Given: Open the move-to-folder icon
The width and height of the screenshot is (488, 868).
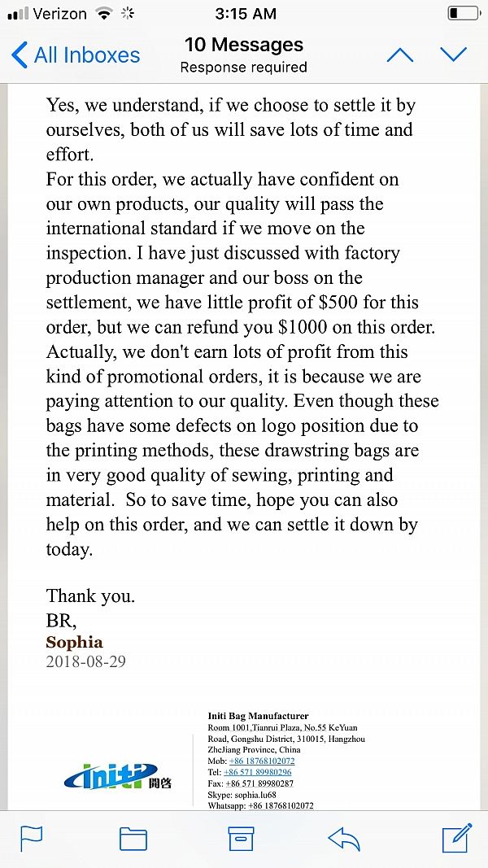Looking at the screenshot, I should tap(133, 839).
